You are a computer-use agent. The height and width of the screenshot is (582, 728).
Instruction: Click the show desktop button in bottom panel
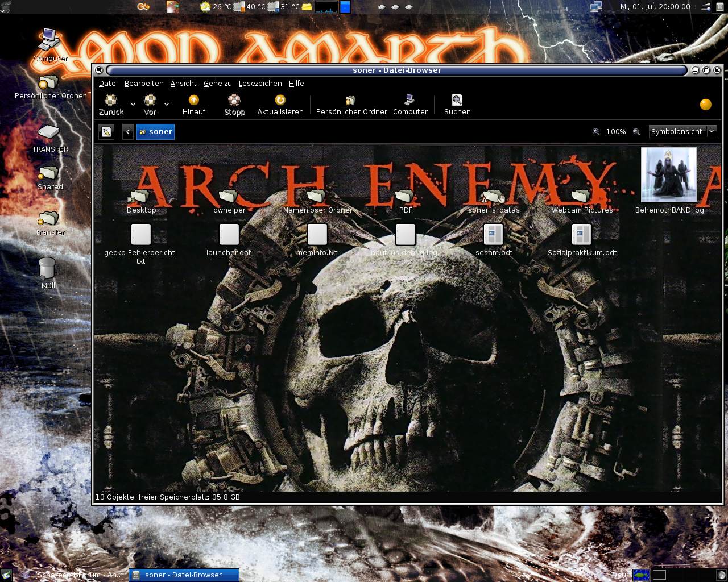(x=6, y=575)
